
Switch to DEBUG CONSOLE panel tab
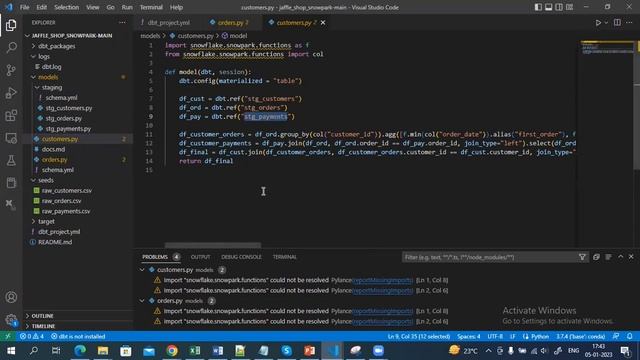pyautogui.click(x=241, y=257)
